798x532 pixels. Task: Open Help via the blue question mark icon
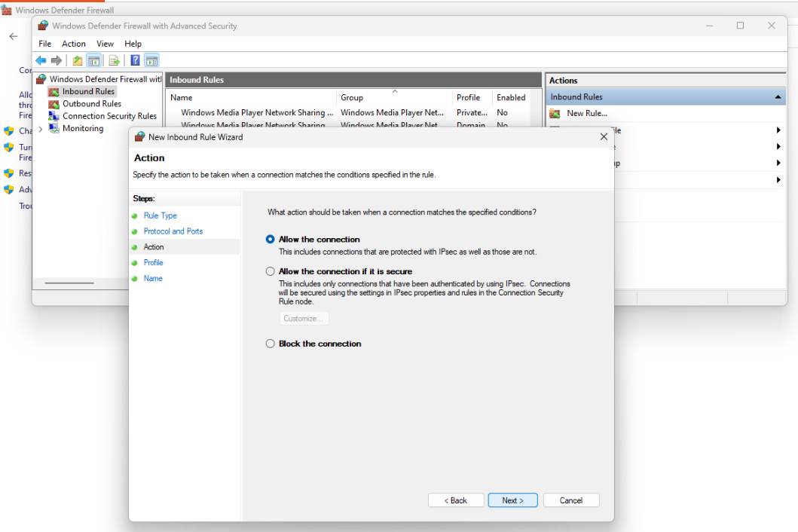135,60
